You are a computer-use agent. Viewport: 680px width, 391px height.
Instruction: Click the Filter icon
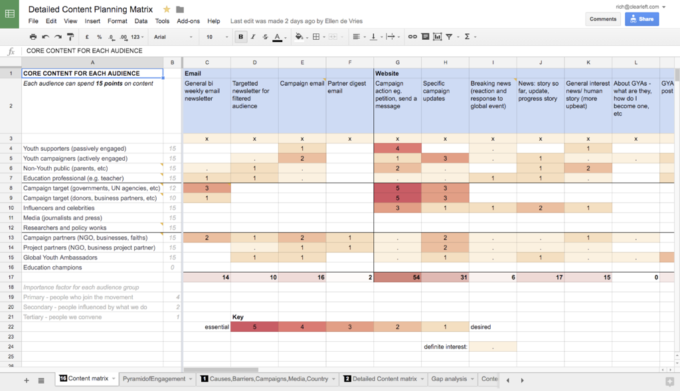point(449,37)
